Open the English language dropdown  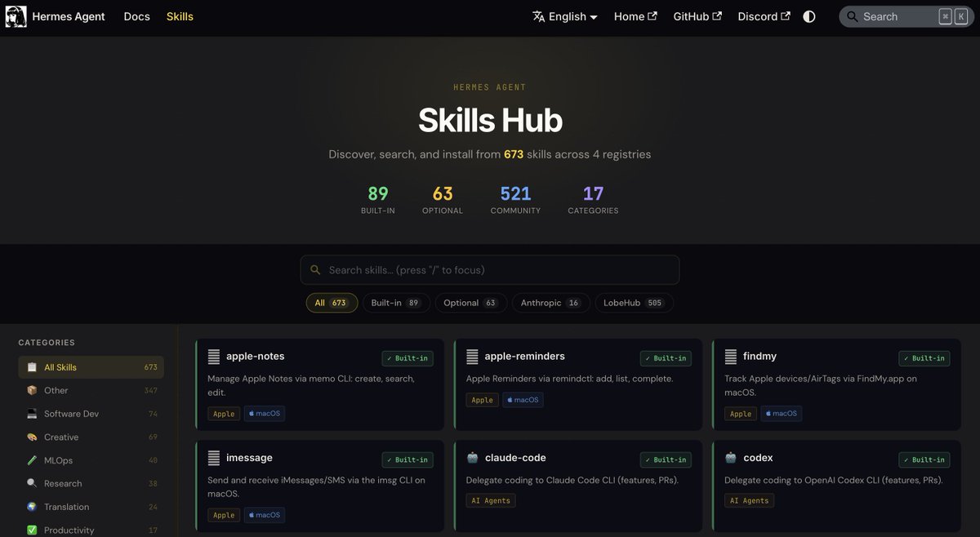(x=565, y=16)
